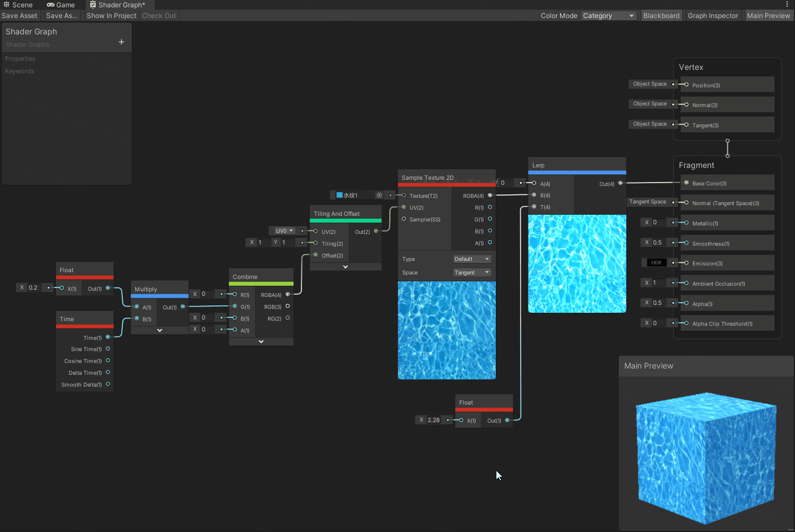Click the Combine RGB(3) output port
Screen dimensions: 795x532
click(x=287, y=306)
